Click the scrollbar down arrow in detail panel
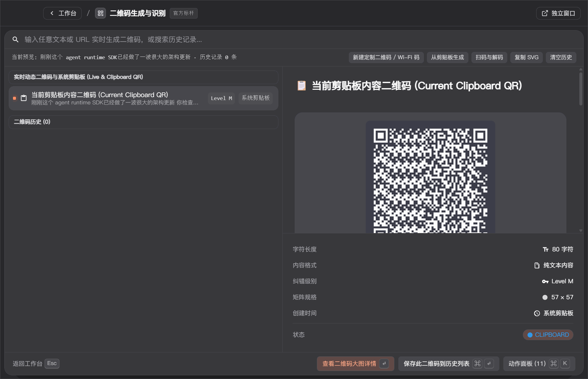 [581, 230]
